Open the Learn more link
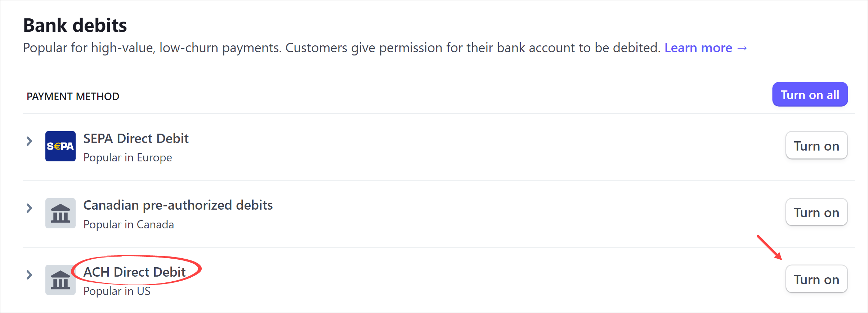 point(698,48)
